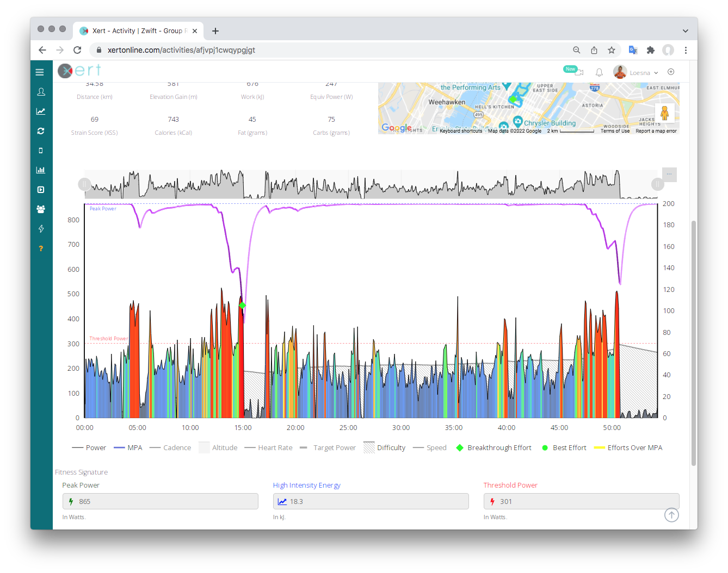This screenshot has width=728, height=573.
Task: Click the browser forward arrow
Action: [x=60, y=50]
